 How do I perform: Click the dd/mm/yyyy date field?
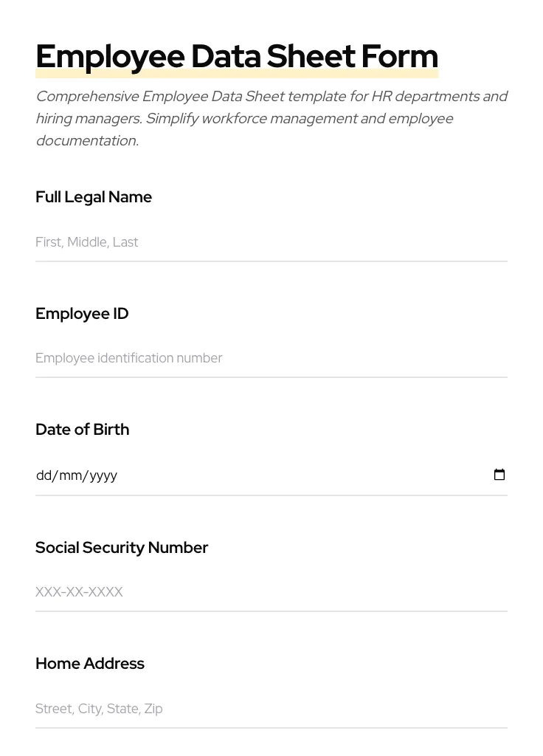coord(221,475)
